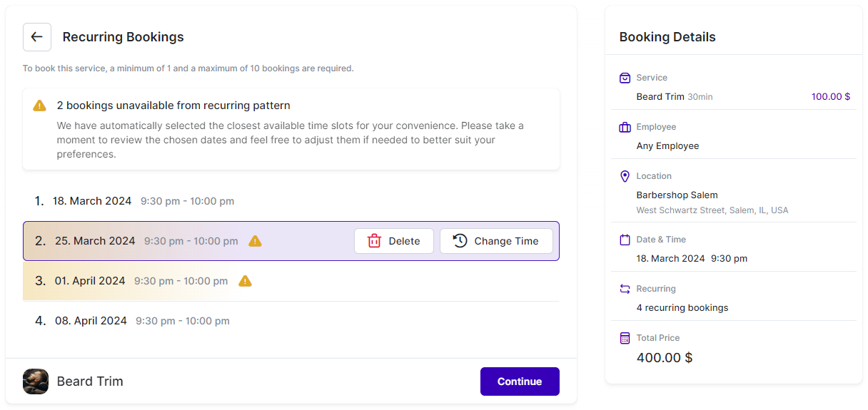Delete the 25. March 2024 booking
This screenshot has height=410, width=868.
(393, 241)
